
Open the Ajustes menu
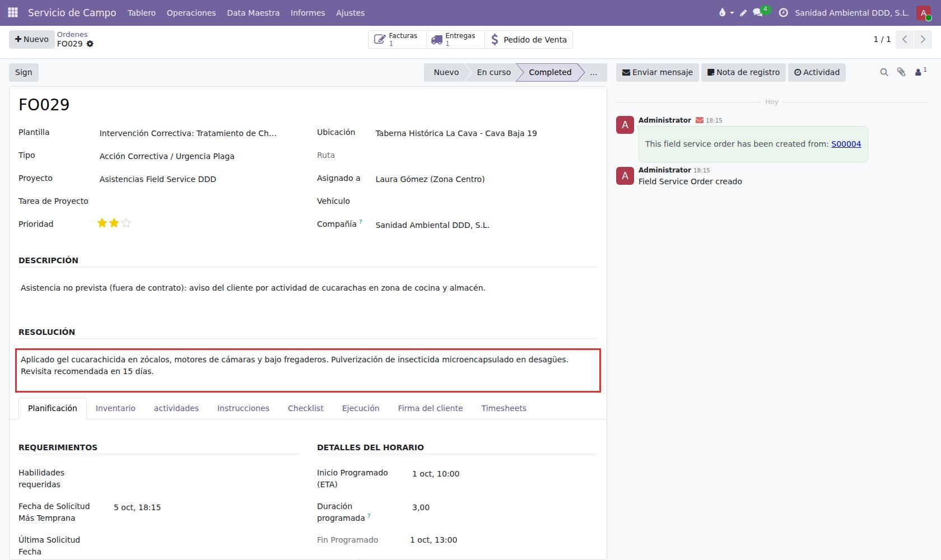click(350, 13)
